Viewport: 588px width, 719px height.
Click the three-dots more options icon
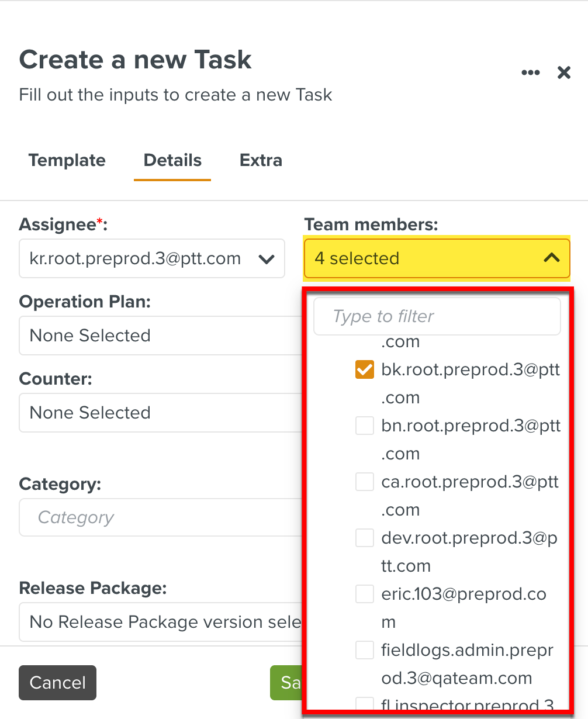pos(530,72)
